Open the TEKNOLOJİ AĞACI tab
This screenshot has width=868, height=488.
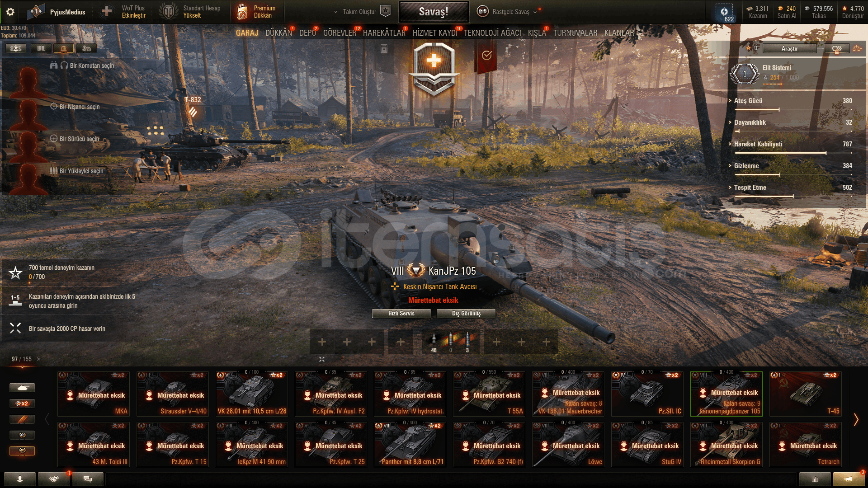(492, 33)
